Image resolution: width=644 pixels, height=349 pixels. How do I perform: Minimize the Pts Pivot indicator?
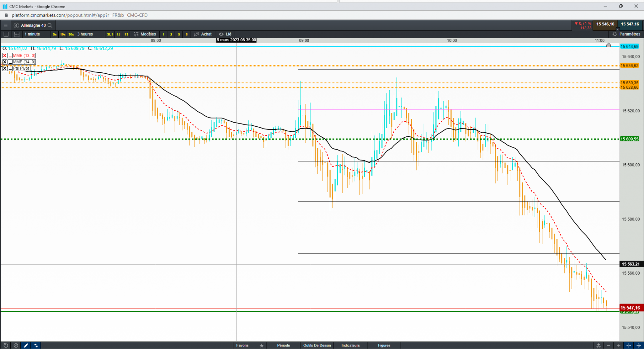tap(10, 68)
